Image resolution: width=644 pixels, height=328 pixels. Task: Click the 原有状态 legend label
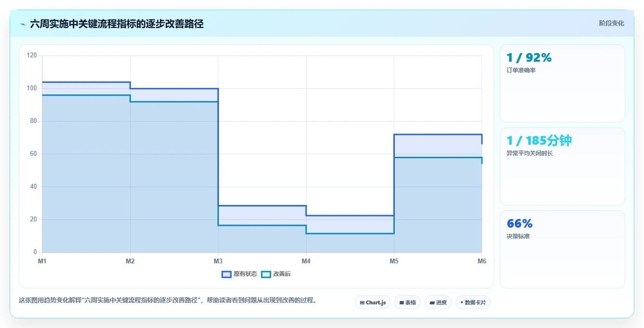[x=245, y=274]
